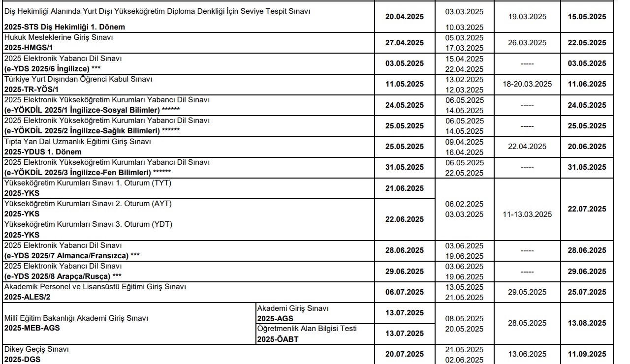Click the date 27.04.2025
The image size is (630, 364).
(405, 43)
